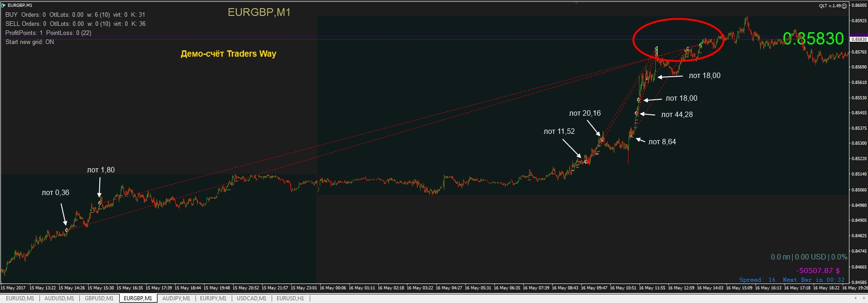Click the right scroll arrow of the tab bar
This screenshot has height=303, width=868.
(x=863, y=298)
